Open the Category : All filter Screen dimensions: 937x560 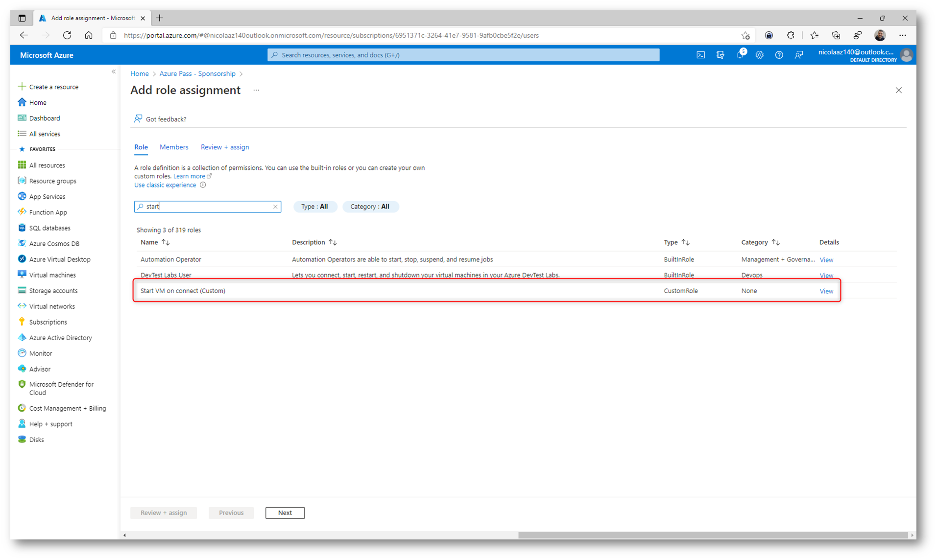(x=370, y=207)
